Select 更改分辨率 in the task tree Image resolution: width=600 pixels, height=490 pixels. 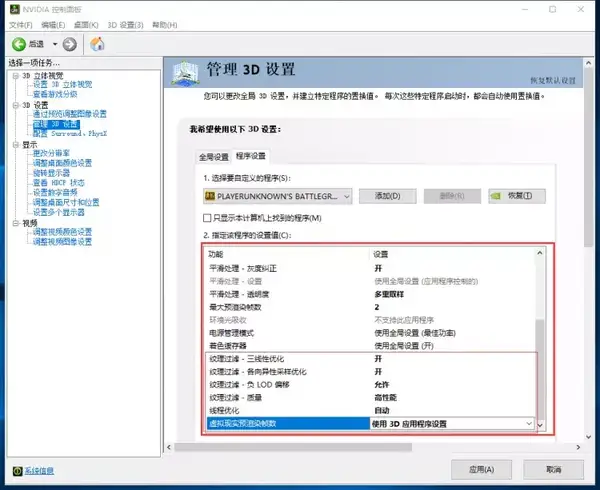pyautogui.click(x=54, y=153)
